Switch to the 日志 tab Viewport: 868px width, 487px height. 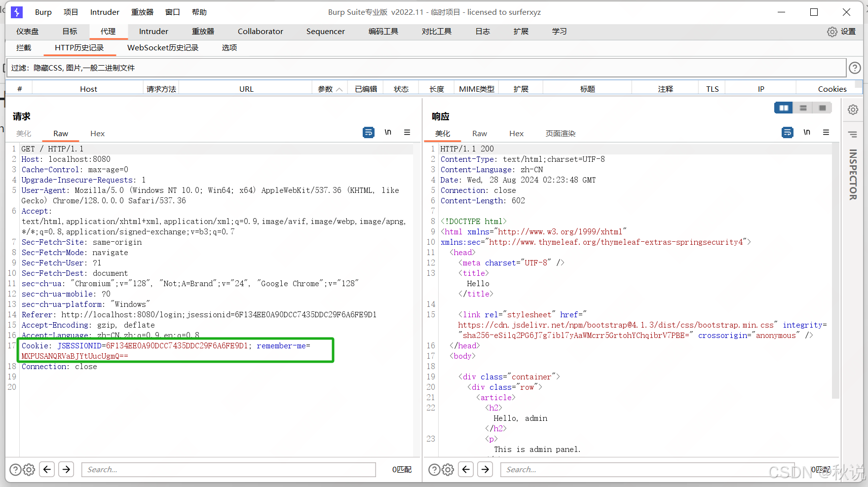point(483,32)
